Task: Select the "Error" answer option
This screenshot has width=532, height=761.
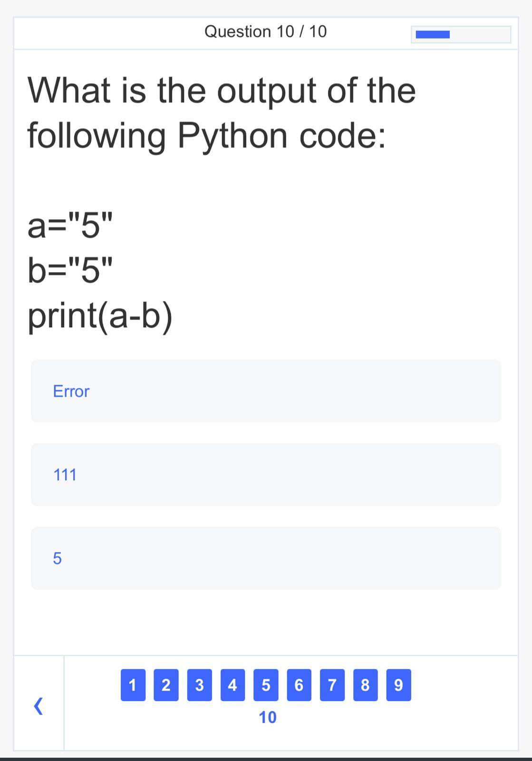Action: point(265,391)
